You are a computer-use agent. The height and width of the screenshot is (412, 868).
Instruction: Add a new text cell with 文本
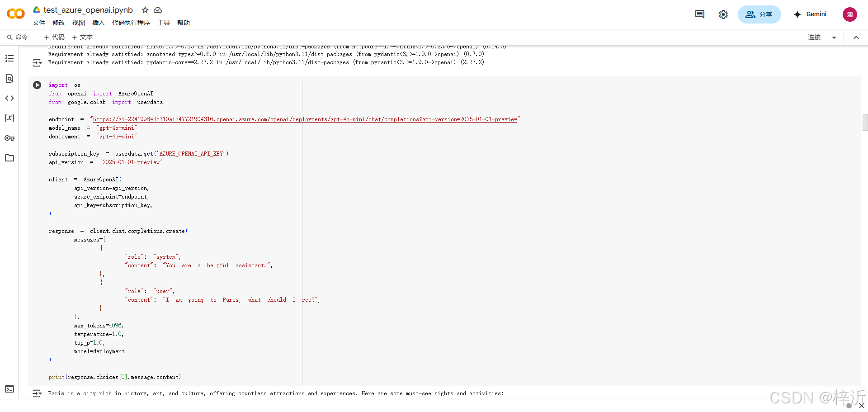[82, 37]
